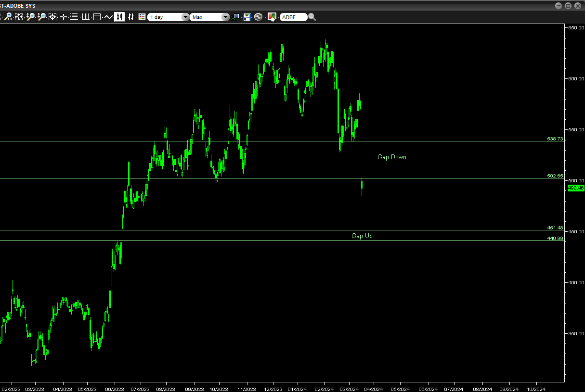Click the Gap Up text annotation
The height and width of the screenshot is (392, 585).
362,236
